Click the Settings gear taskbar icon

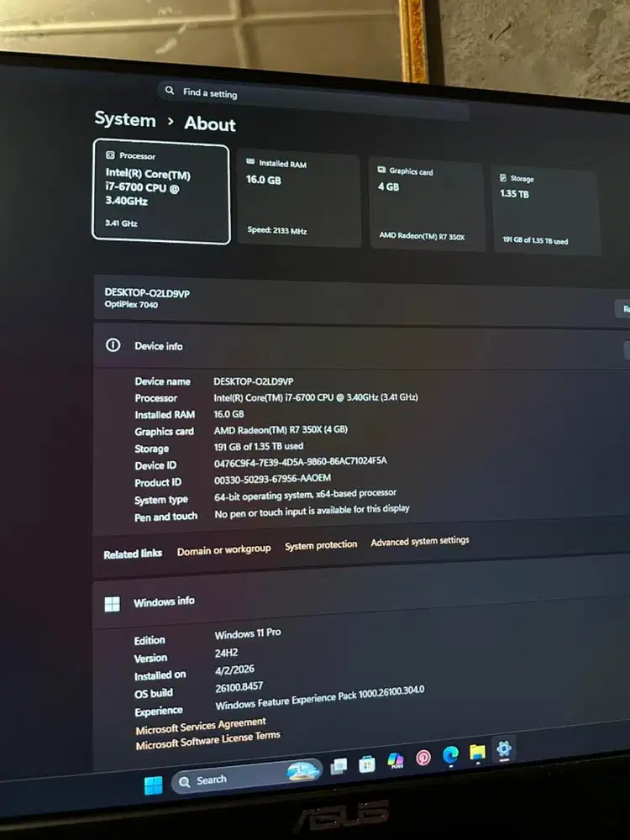pyautogui.click(x=503, y=748)
